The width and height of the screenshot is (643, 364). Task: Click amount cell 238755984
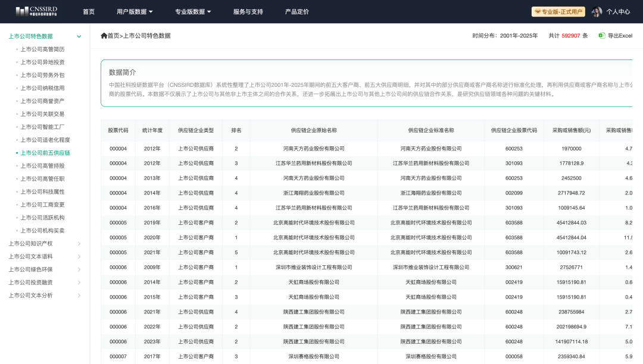coord(571,312)
